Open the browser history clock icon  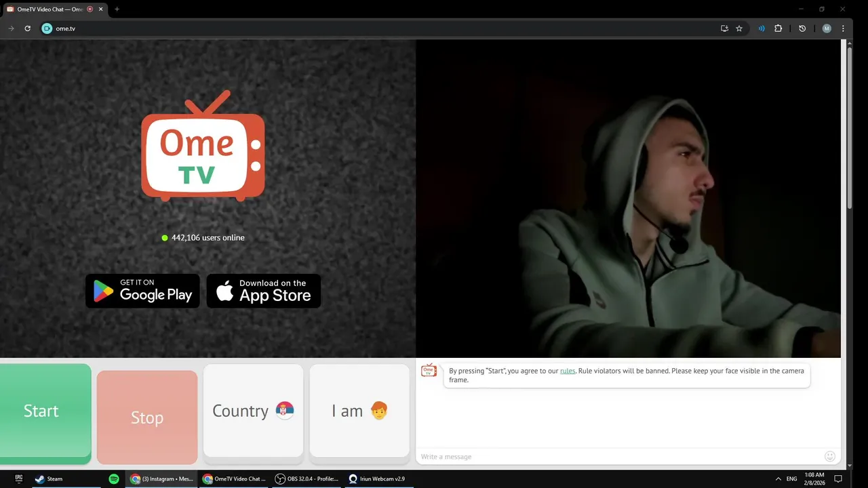802,28
